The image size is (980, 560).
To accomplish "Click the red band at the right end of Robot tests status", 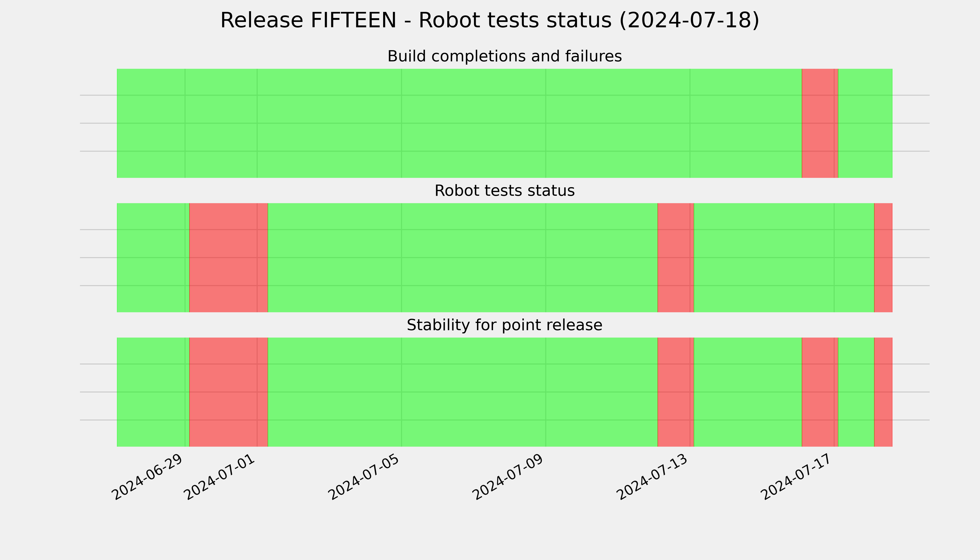I will pos(883,258).
